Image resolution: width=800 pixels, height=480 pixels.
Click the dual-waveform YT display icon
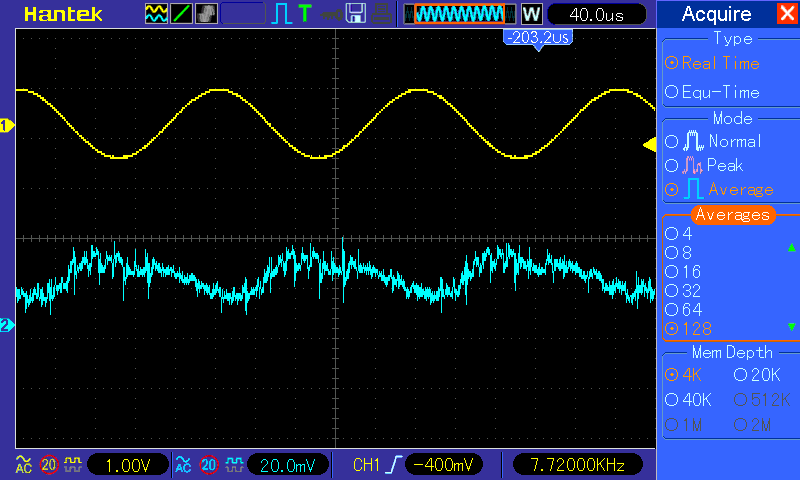pyautogui.click(x=156, y=14)
